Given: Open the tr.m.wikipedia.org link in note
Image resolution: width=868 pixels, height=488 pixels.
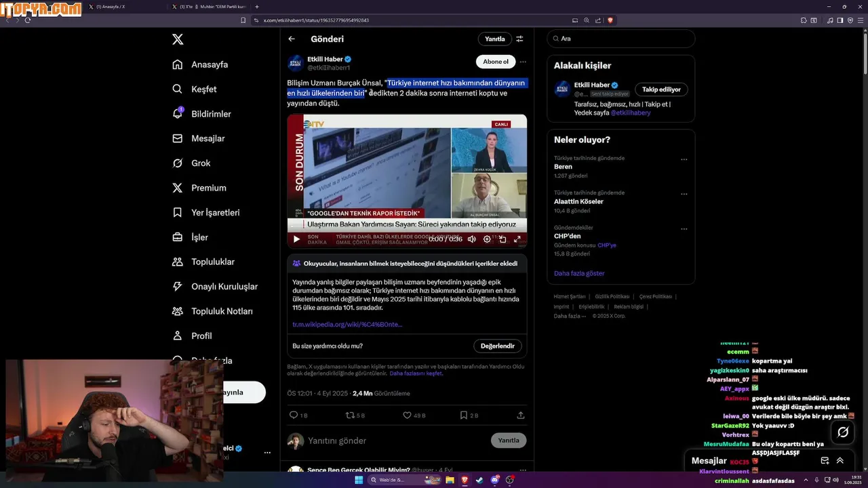Looking at the screenshot, I should pyautogui.click(x=347, y=325).
